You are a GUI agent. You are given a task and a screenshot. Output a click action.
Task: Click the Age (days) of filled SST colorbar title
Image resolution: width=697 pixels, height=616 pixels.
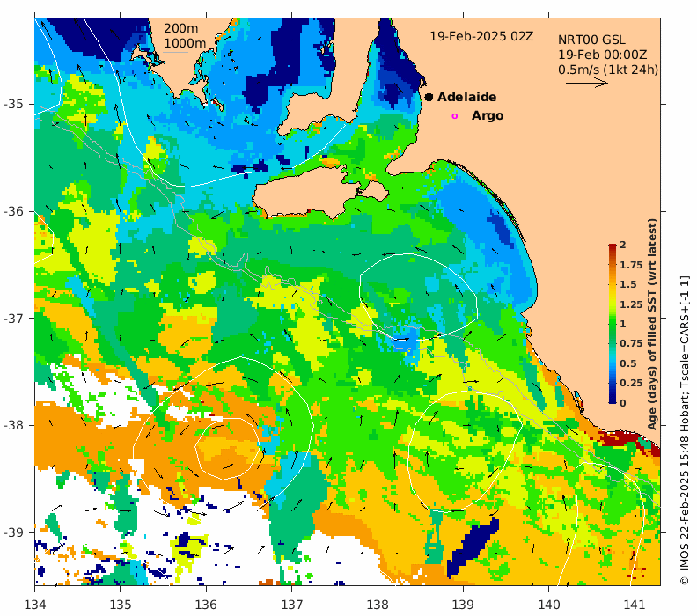[x=651, y=325]
